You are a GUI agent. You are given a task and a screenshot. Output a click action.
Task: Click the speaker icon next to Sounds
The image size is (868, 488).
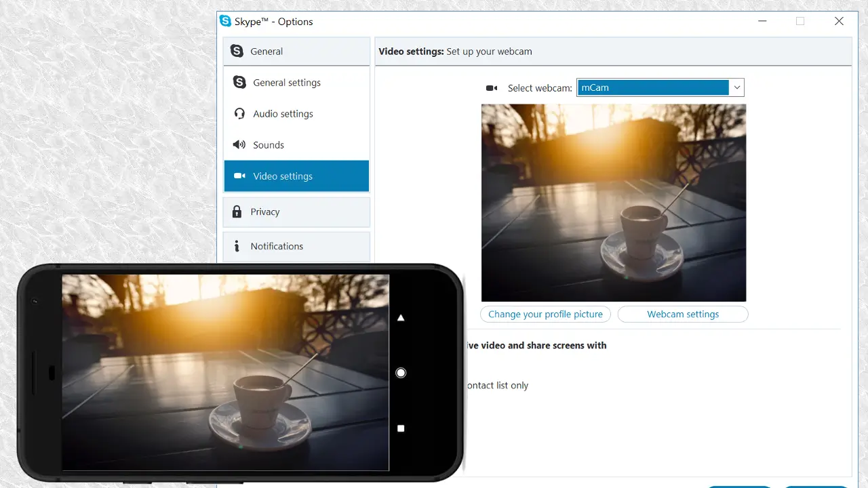pyautogui.click(x=239, y=144)
